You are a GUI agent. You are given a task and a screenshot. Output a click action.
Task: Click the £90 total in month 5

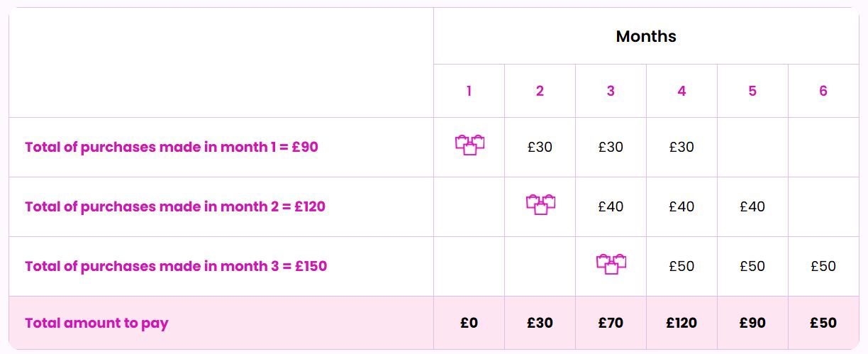coord(752,323)
